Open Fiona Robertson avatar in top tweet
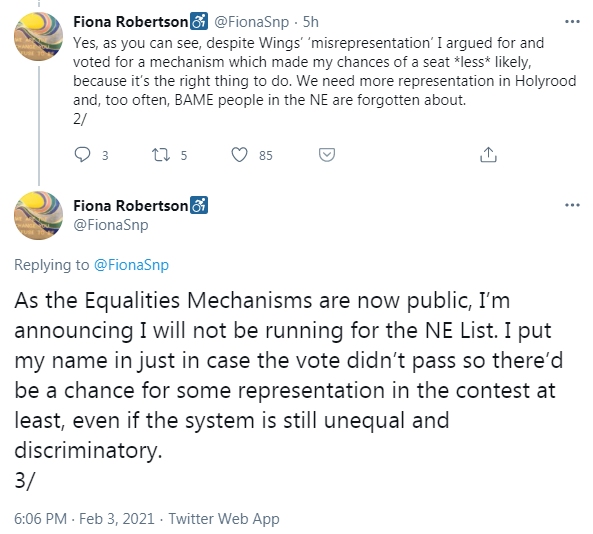 (x=39, y=36)
